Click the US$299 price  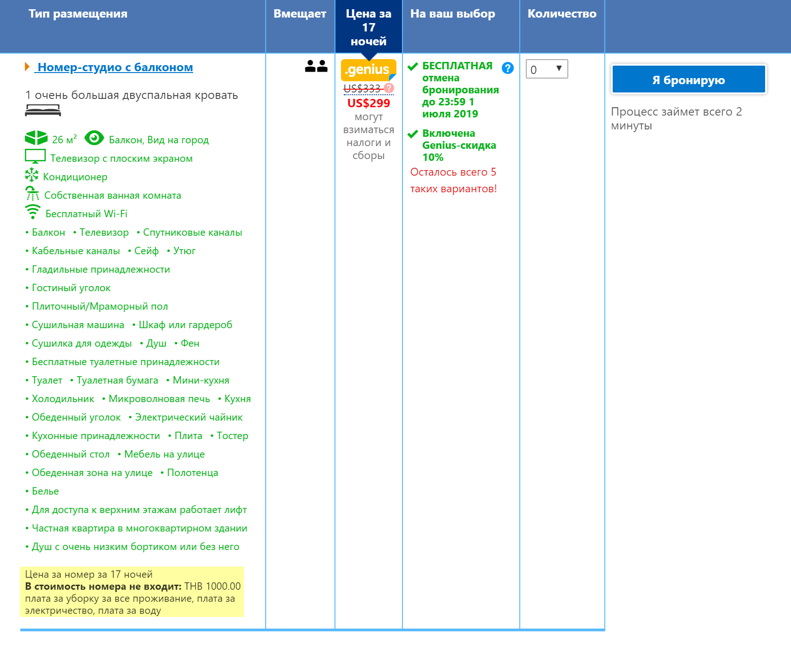tap(369, 103)
